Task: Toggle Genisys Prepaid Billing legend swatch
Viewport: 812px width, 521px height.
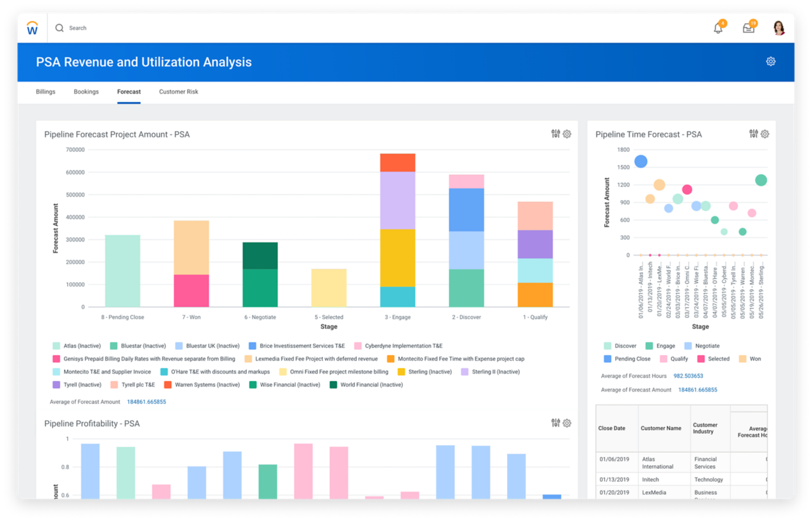Action: pos(56,359)
